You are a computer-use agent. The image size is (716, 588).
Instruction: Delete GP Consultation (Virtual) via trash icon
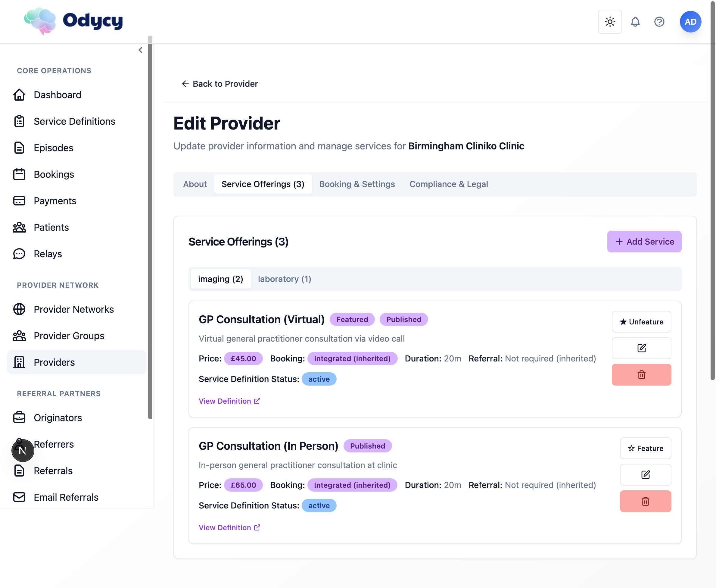click(x=641, y=375)
